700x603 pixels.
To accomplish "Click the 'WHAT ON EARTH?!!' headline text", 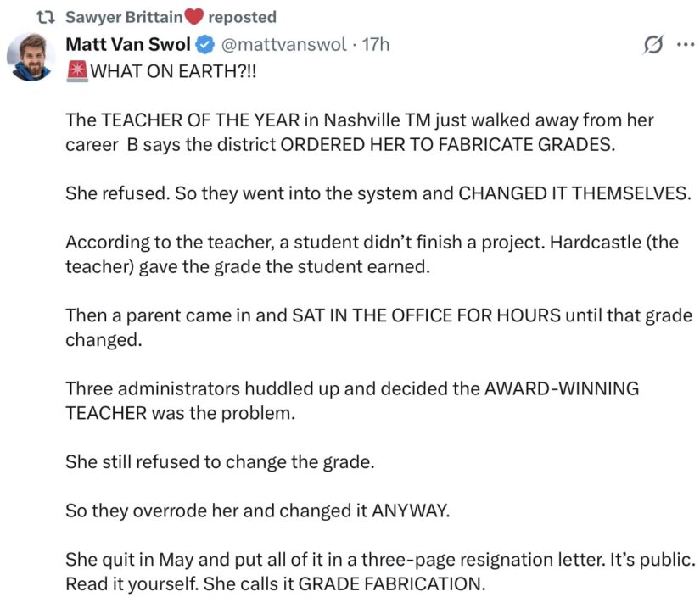I will 174,71.
